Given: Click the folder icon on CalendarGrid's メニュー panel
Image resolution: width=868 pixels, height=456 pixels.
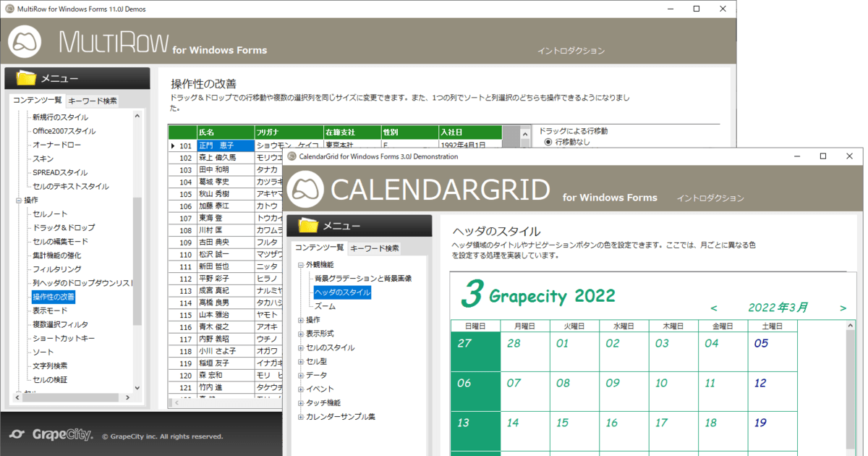Looking at the screenshot, I should (x=307, y=226).
